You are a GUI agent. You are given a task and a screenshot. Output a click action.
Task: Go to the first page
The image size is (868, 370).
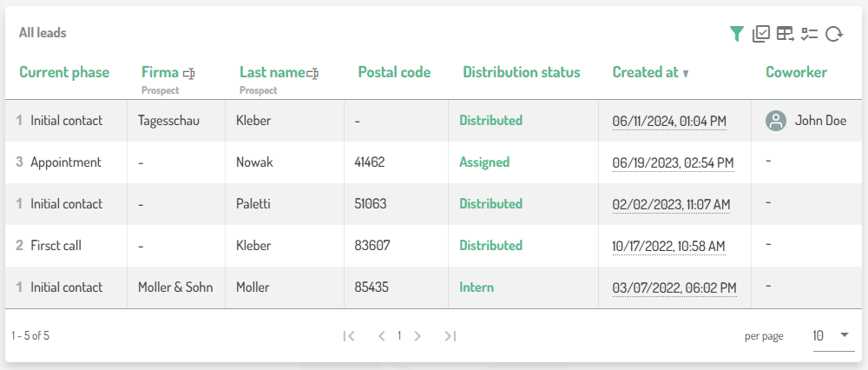click(x=349, y=336)
